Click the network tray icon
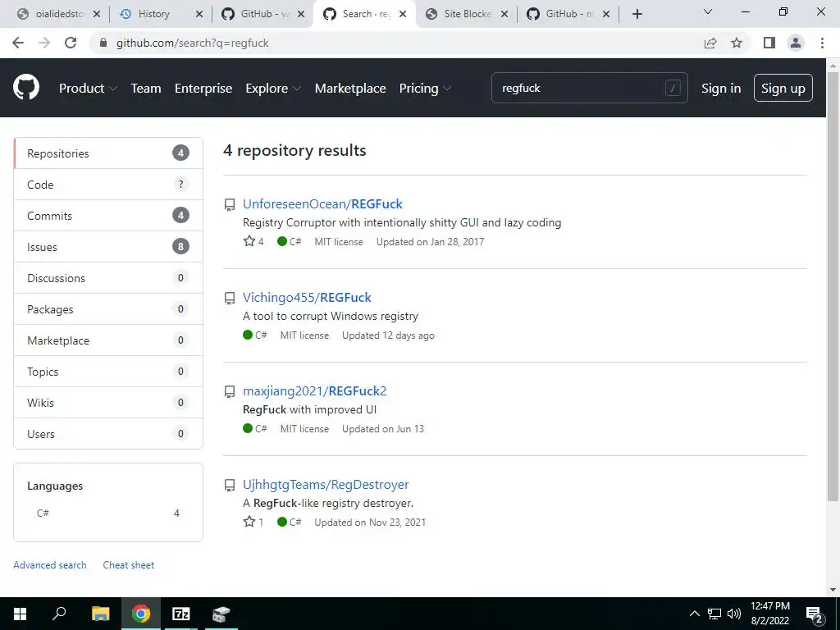This screenshot has width=840, height=630. pos(714,614)
